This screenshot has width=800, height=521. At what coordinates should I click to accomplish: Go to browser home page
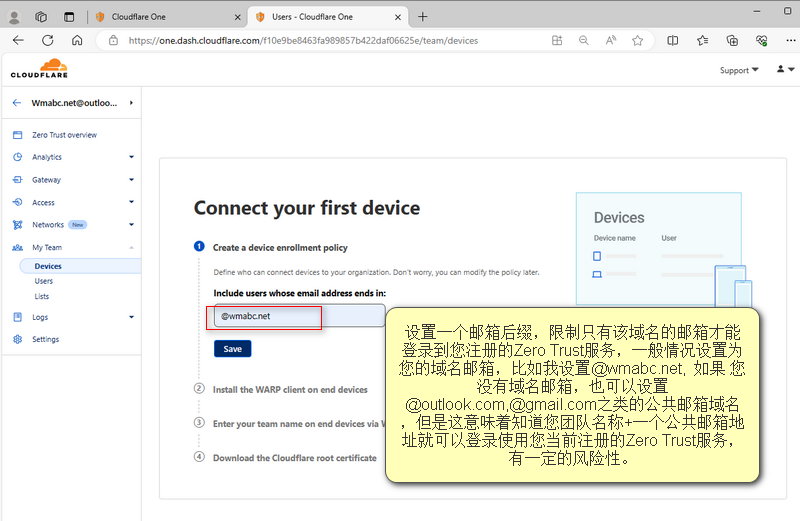(x=77, y=40)
